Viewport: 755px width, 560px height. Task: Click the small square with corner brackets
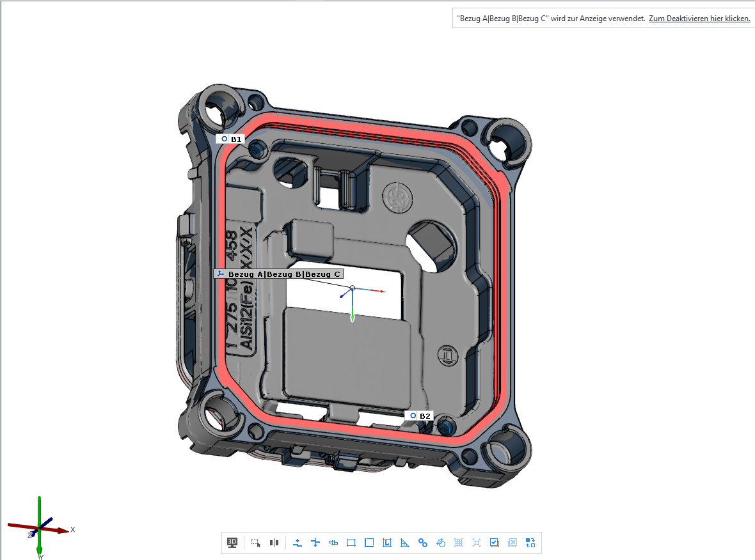[477, 543]
